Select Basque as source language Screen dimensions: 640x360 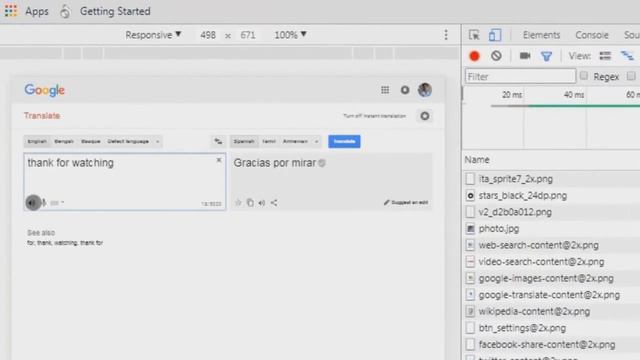(x=91, y=141)
